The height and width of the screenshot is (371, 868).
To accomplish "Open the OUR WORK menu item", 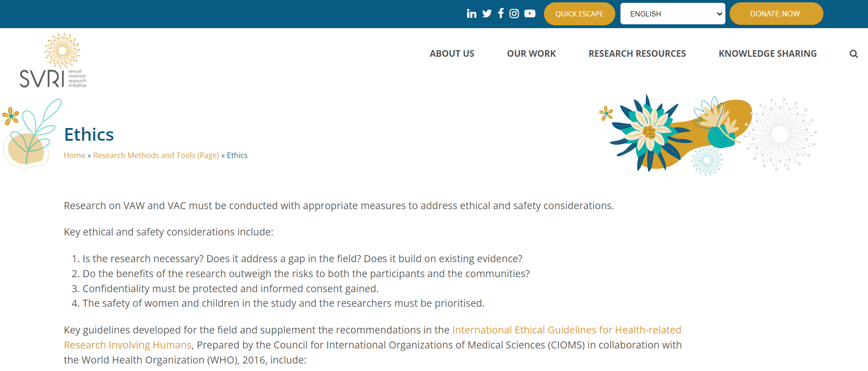I will click(531, 53).
